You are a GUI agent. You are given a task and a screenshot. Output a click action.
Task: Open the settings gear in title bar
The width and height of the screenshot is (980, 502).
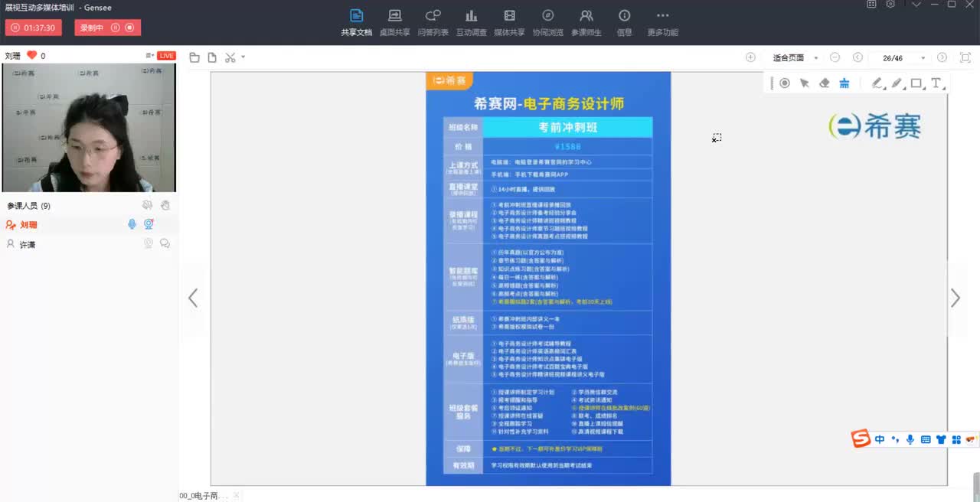click(890, 5)
